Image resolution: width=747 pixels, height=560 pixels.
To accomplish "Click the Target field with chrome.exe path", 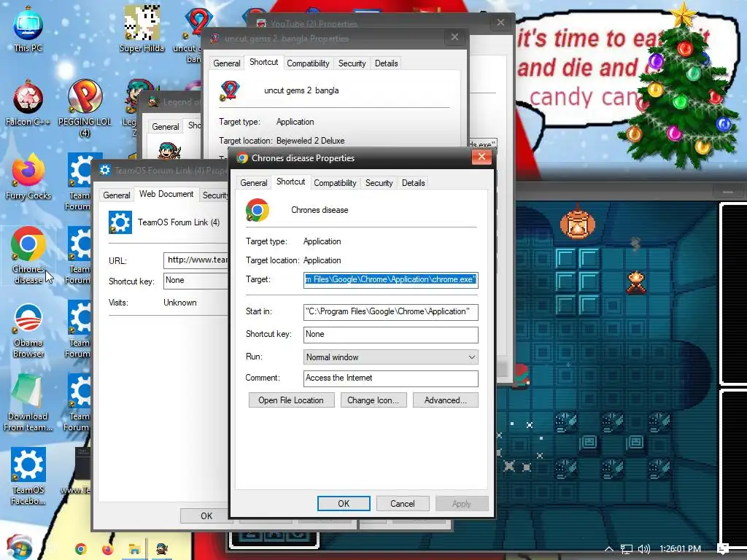I will [391, 279].
